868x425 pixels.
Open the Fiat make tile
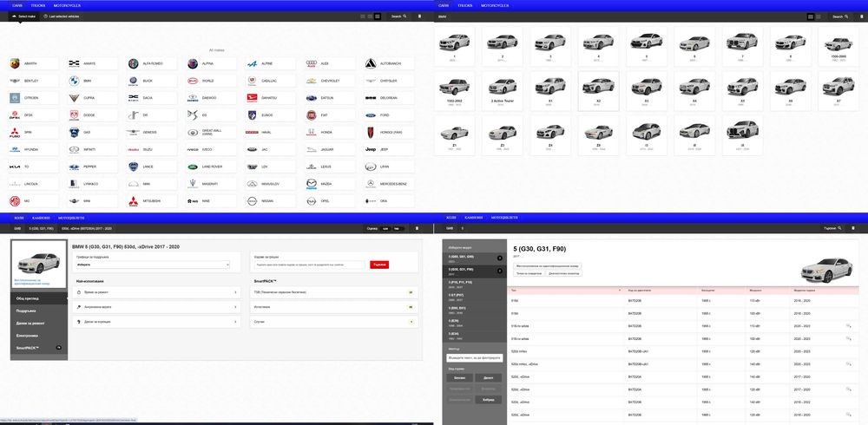click(x=331, y=115)
